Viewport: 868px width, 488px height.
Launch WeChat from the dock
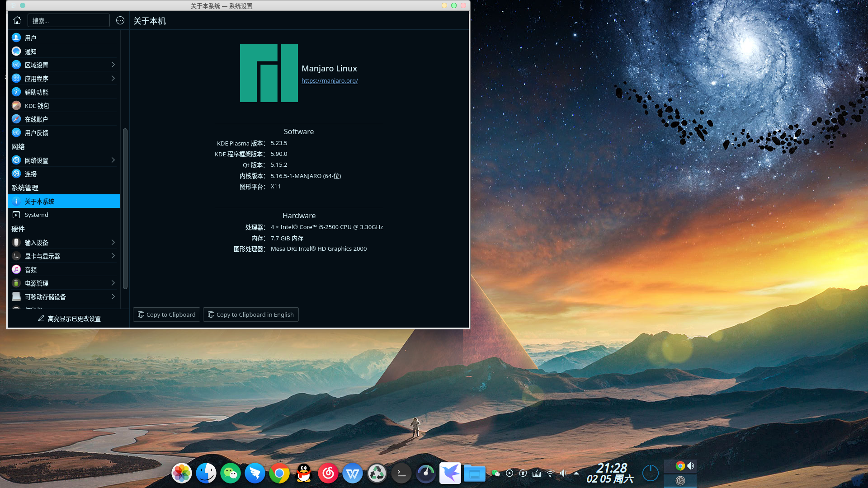(x=231, y=473)
